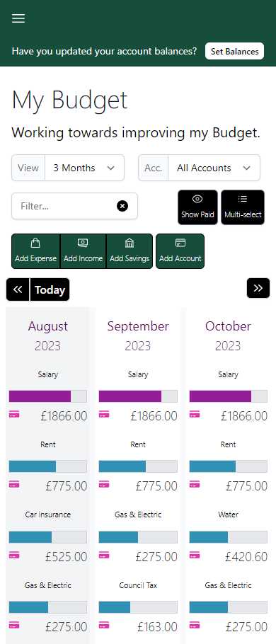
Task: Toggle Multi-select mode
Action: (x=243, y=207)
